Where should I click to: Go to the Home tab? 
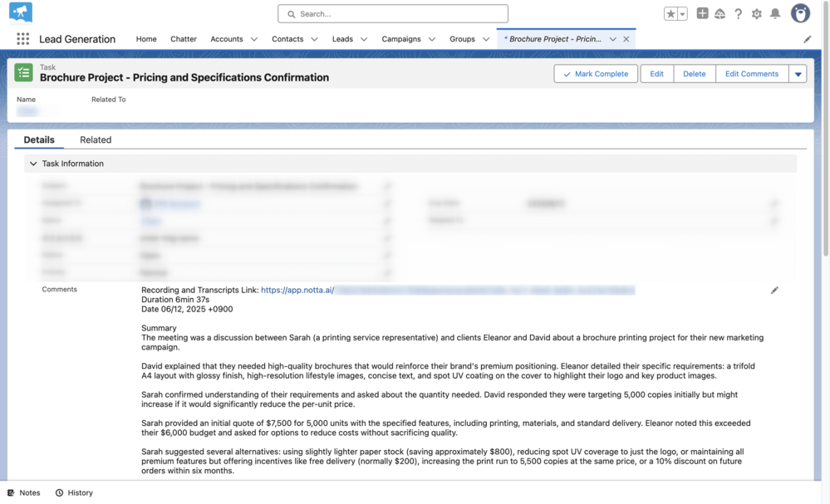(146, 39)
